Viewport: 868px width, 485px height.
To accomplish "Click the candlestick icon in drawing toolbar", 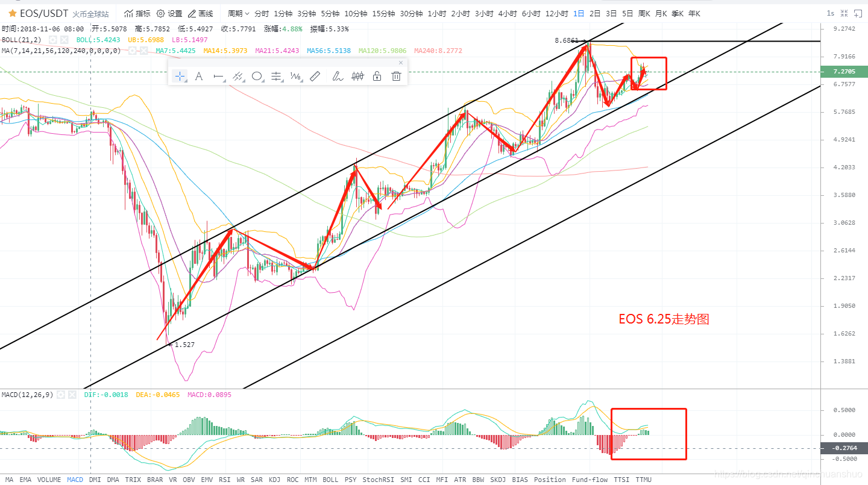I will (358, 76).
